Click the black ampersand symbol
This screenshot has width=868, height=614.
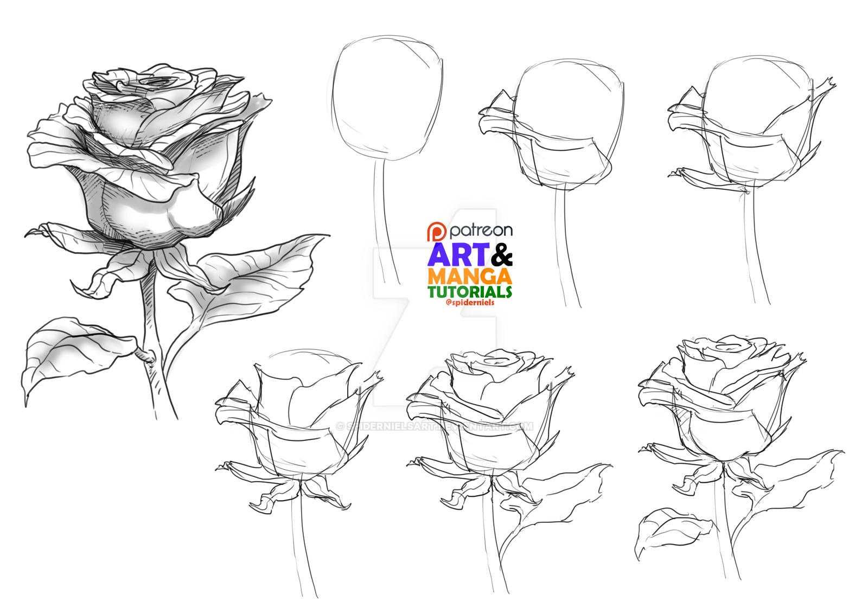[x=502, y=254]
